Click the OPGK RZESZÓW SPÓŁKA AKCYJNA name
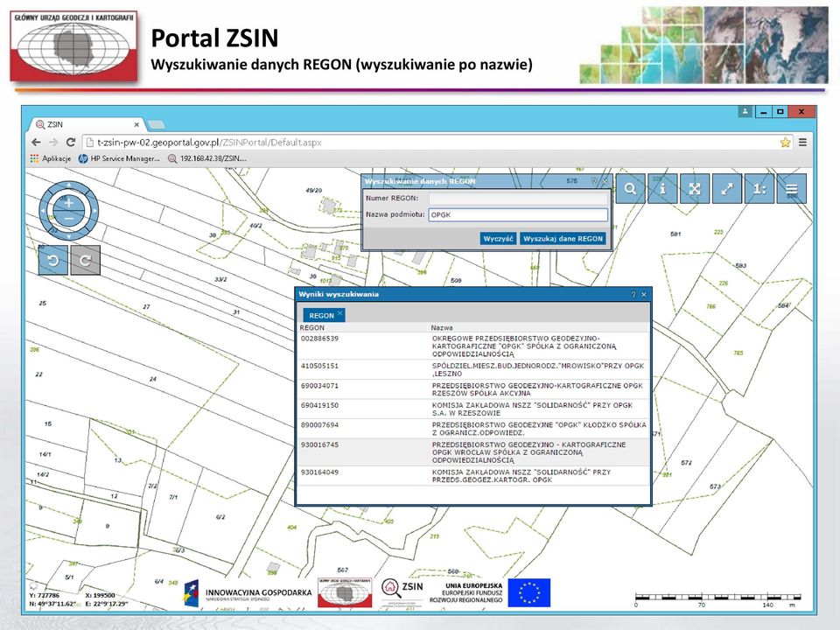The image size is (840, 630). click(x=537, y=389)
